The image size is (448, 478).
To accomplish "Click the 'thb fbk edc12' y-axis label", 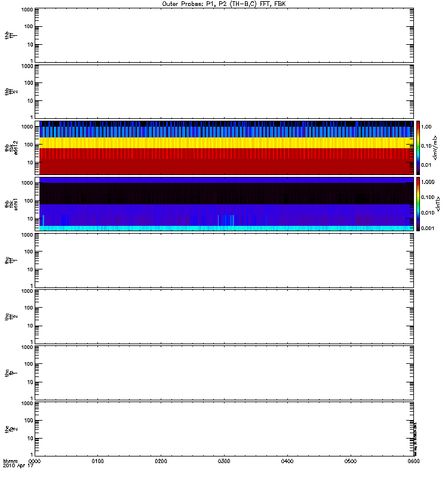I will 11,148.
